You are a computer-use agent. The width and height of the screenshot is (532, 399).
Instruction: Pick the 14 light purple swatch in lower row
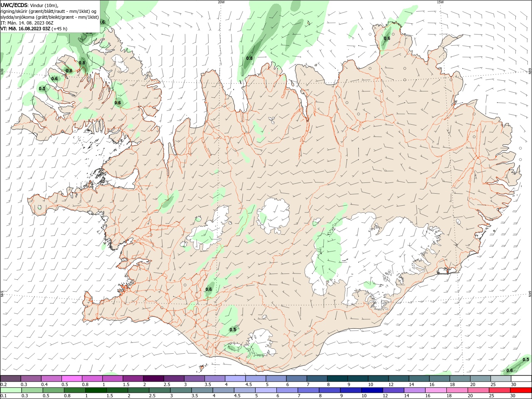415,390
